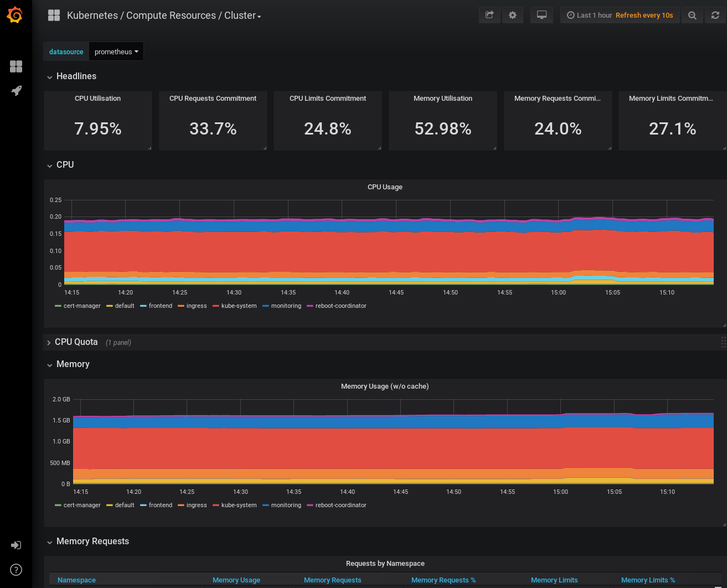
Task: Toggle ingress series in CPU Usage legend
Action: [196, 306]
